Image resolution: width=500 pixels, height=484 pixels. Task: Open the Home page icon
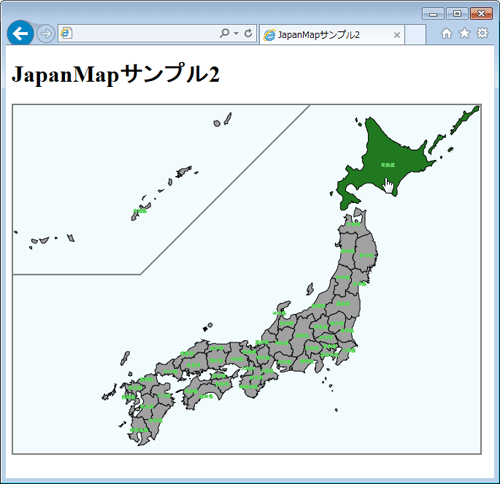[447, 33]
